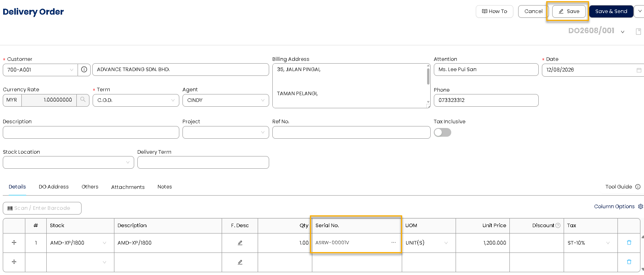
Task: Click the Delivery Term field
Action: pyautogui.click(x=203, y=162)
